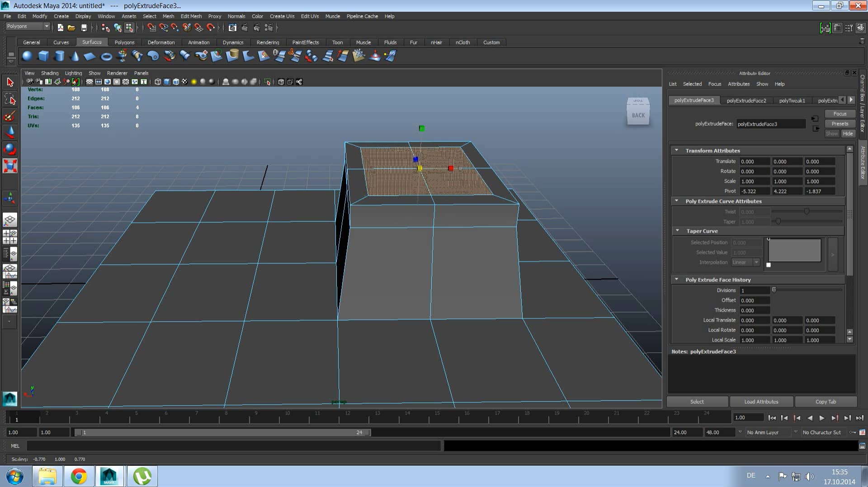Click the Copy Tab button in Attribute Editor
Viewport: 868px width, 487px height.
click(826, 402)
